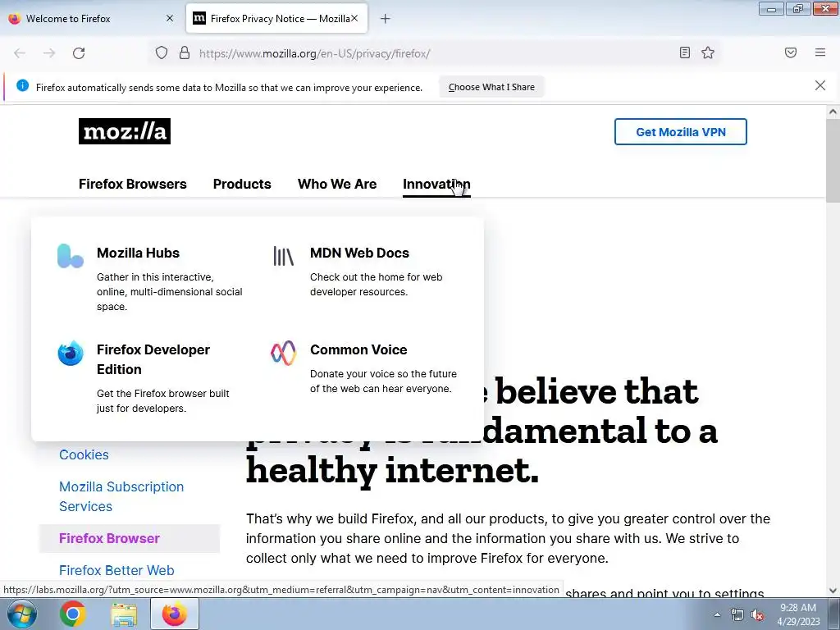Screen dimensions: 840x630
Task: Open the Common Voice link
Action: pos(358,349)
